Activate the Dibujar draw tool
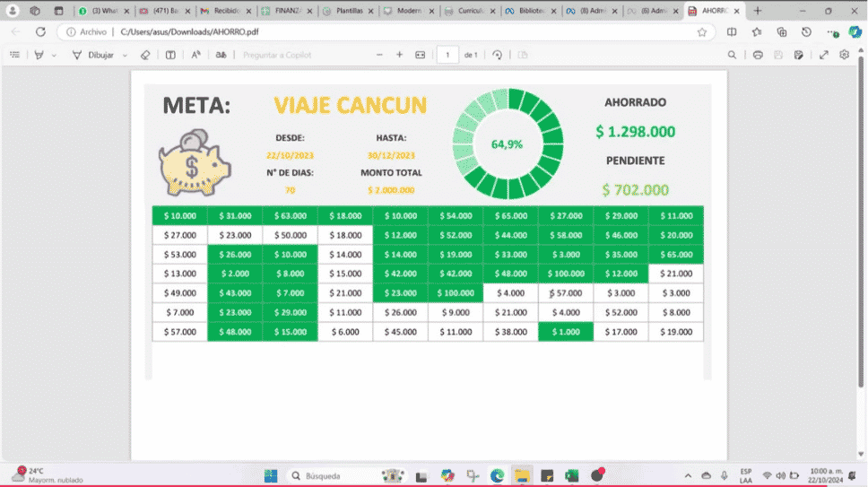This screenshot has width=868, height=487. (x=93, y=55)
